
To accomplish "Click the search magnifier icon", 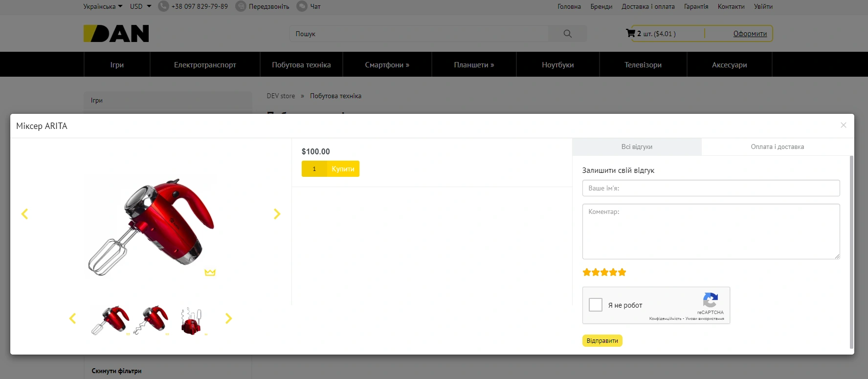I will tap(567, 34).
